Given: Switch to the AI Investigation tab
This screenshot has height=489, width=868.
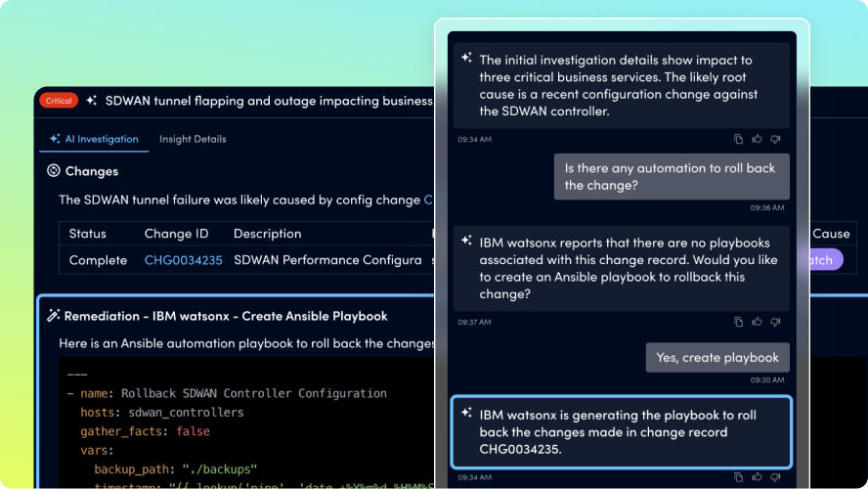Looking at the screenshot, I should [x=95, y=139].
